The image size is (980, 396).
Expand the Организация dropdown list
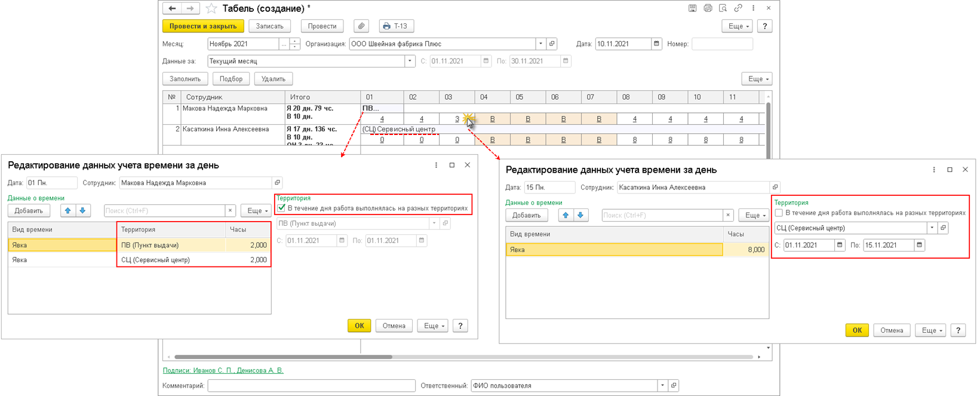pyautogui.click(x=540, y=44)
